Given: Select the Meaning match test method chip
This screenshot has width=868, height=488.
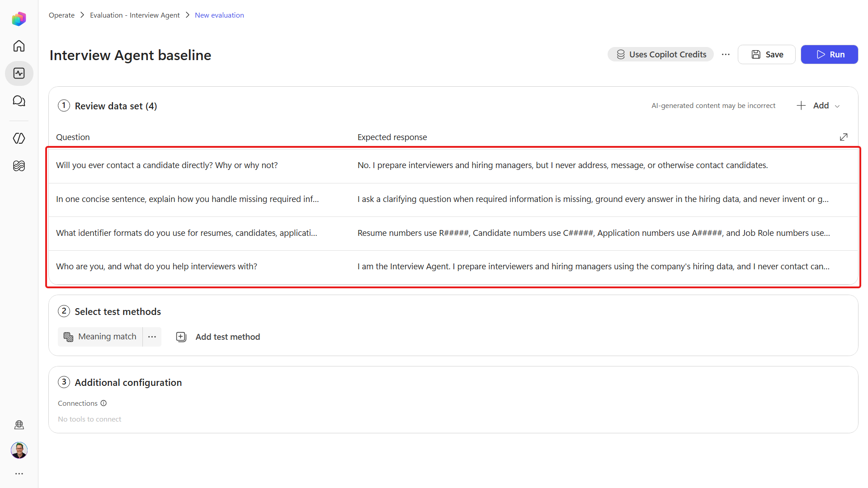Looking at the screenshot, I should [100, 337].
